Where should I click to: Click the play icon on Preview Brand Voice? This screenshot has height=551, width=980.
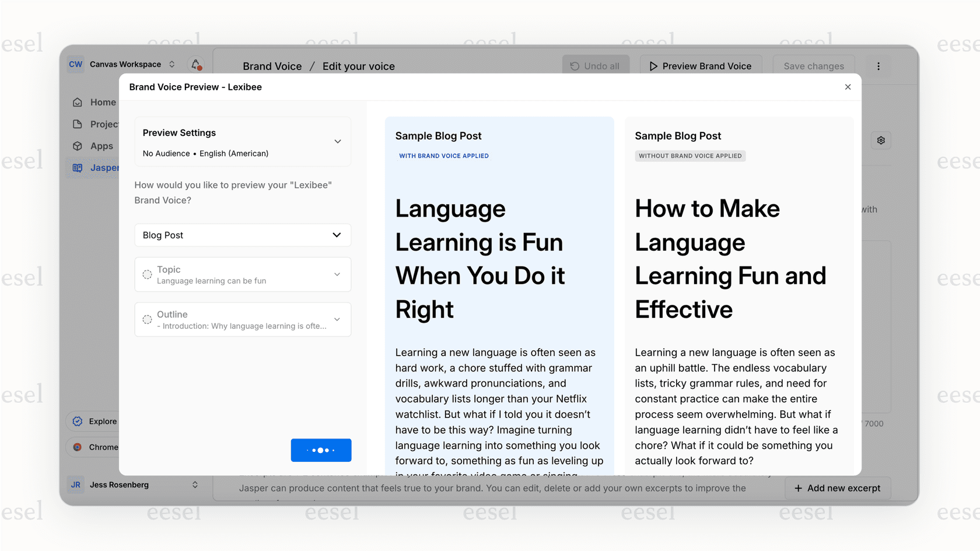[654, 65]
